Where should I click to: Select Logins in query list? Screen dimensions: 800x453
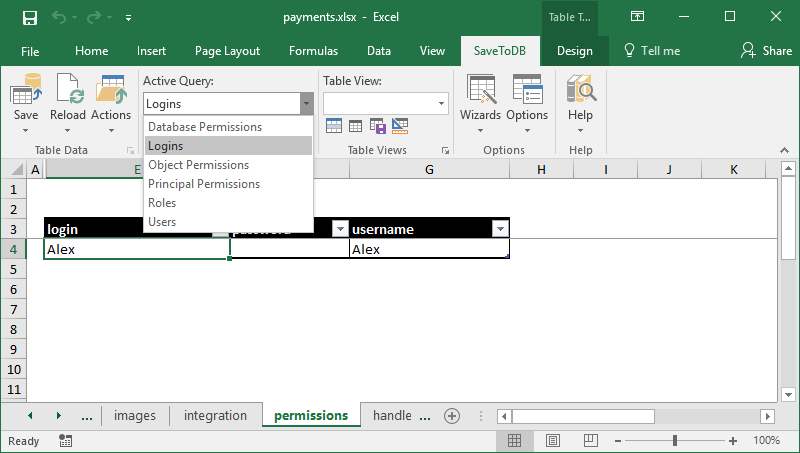(229, 146)
